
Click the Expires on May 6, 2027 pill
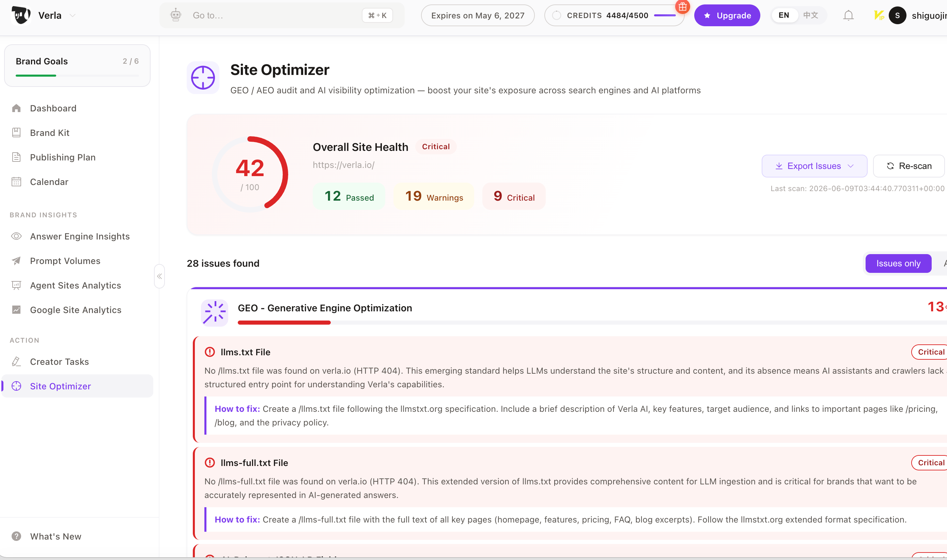[478, 15]
